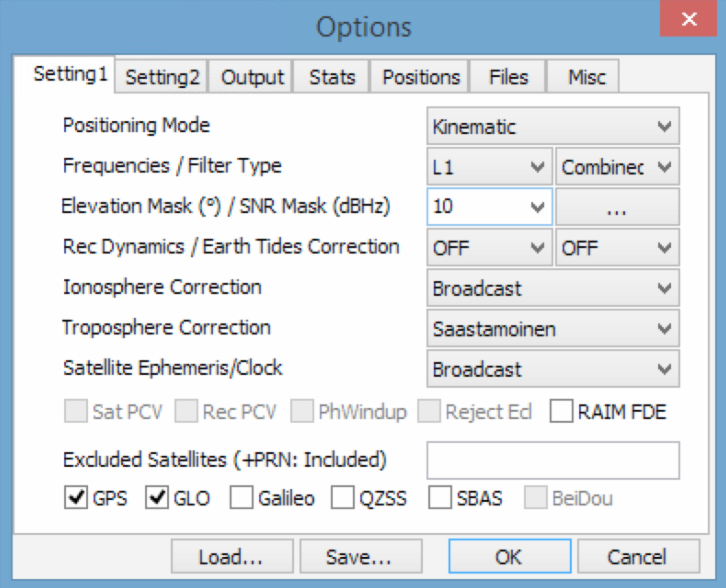
Task: Expand the L1 frequencies dropdown
Action: point(489,167)
